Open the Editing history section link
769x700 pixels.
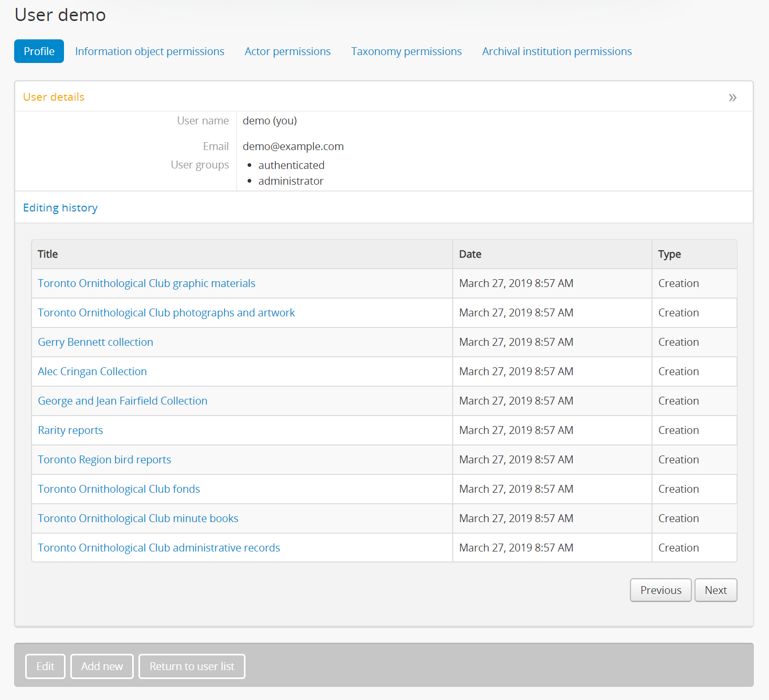click(60, 208)
